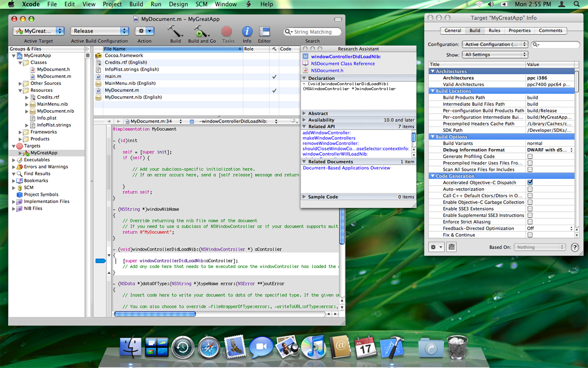588x368 pixels.
Task: Enable Auto-vectorization checkbox
Action: pyautogui.click(x=530, y=189)
